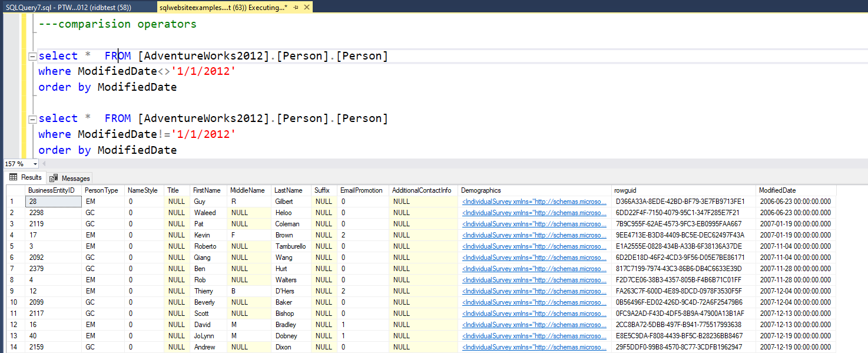Click FirstName cell "Scott"

pos(208,314)
